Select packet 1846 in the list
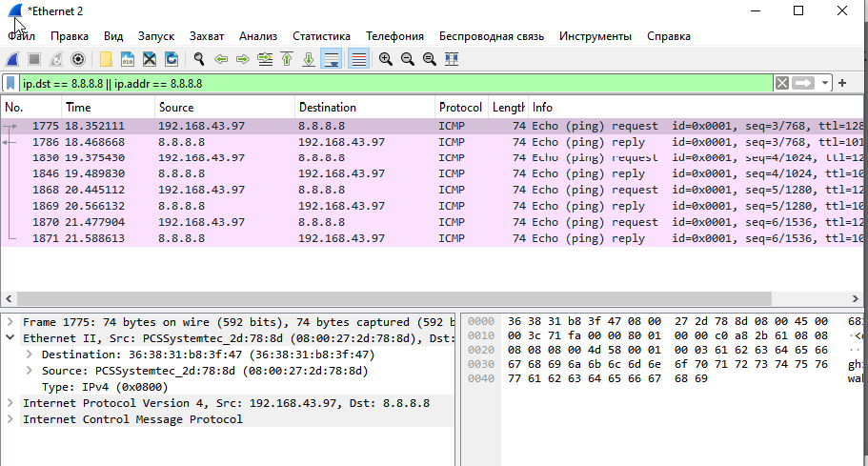The image size is (868, 466). (432, 173)
